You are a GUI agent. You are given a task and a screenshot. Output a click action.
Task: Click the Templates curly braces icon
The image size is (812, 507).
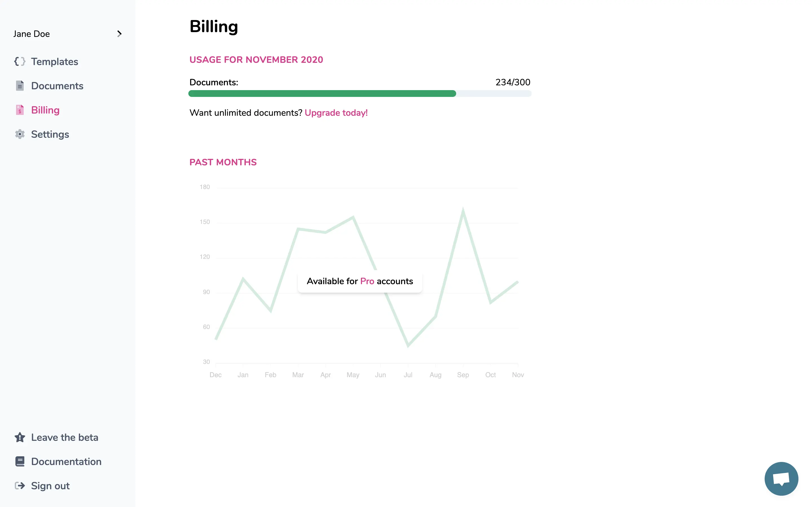coord(20,61)
